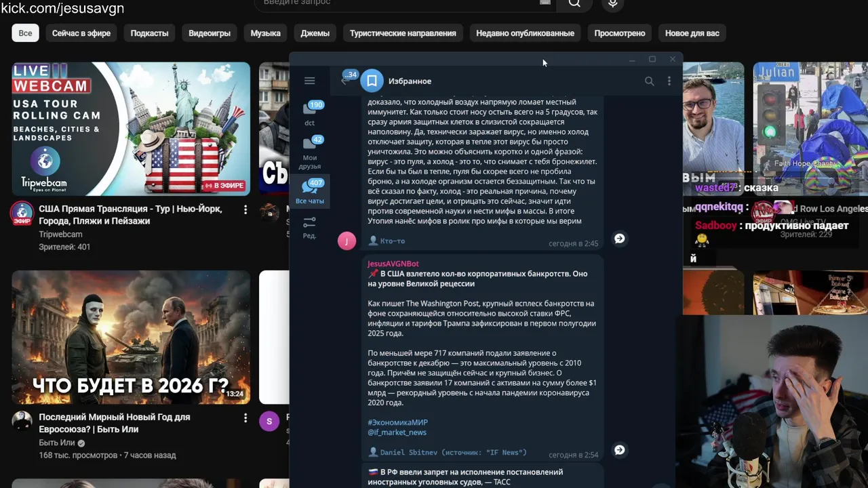Search in the Избранное chat
The width and height of the screenshot is (868, 488).
(x=649, y=81)
